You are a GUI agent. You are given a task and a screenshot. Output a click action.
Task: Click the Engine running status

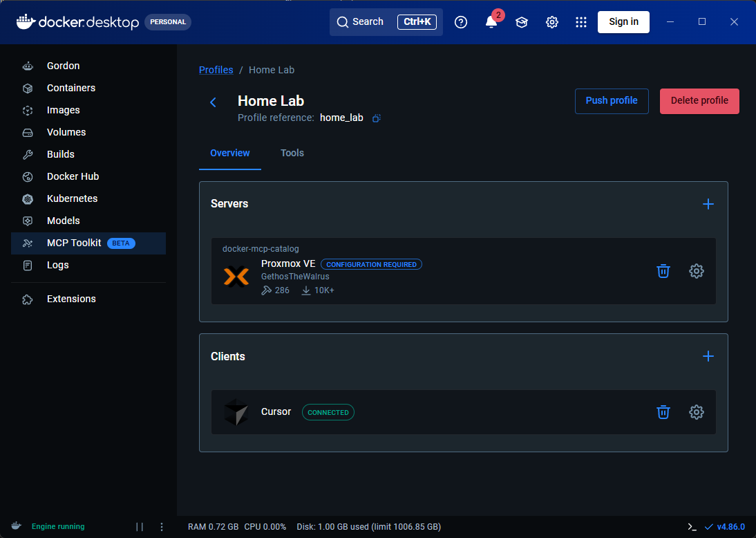point(58,526)
